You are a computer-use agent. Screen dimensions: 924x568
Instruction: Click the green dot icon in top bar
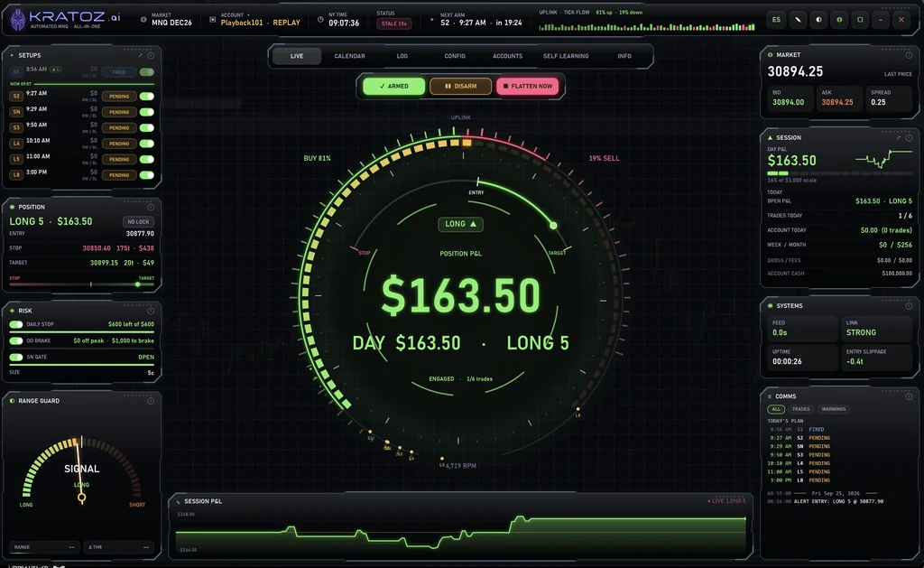point(839,20)
